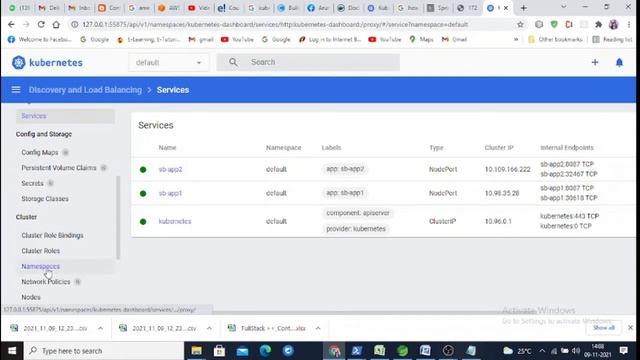This screenshot has height=360, width=640.
Task: Close the downloads bar
Action: point(631,328)
